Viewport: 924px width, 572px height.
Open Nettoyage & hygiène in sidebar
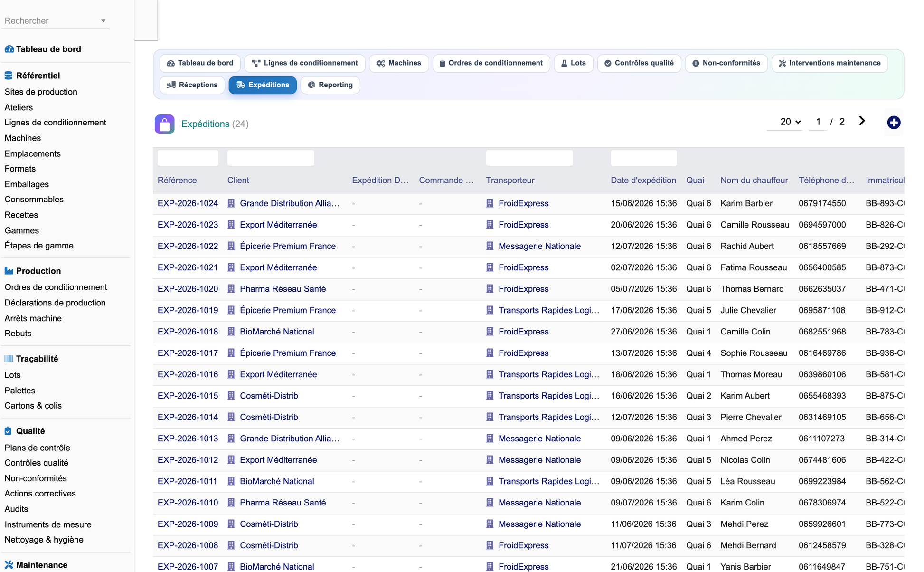(44, 540)
